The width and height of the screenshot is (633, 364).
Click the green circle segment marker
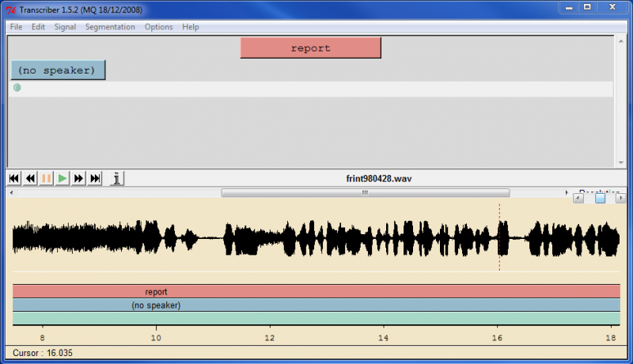(17, 88)
